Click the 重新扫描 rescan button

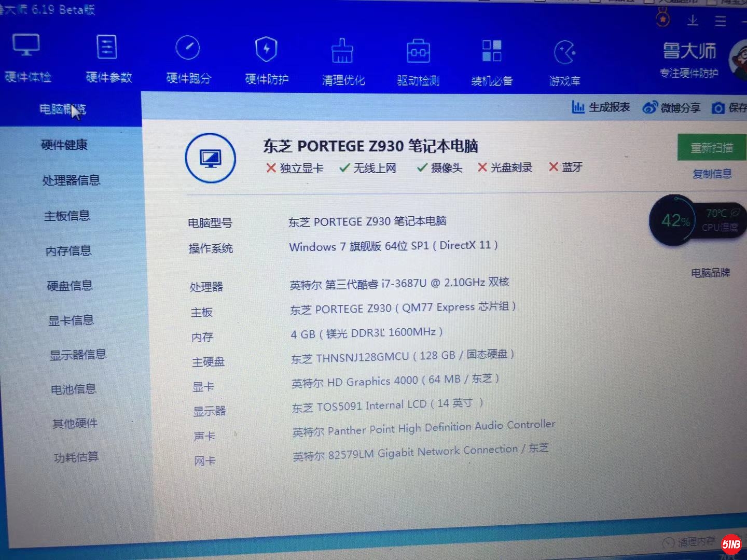tap(714, 147)
